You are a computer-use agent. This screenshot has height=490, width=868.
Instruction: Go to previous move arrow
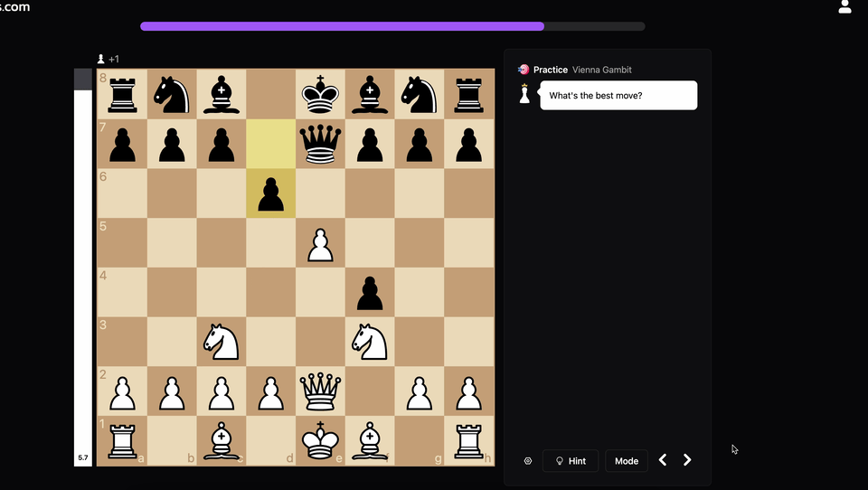point(663,460)
